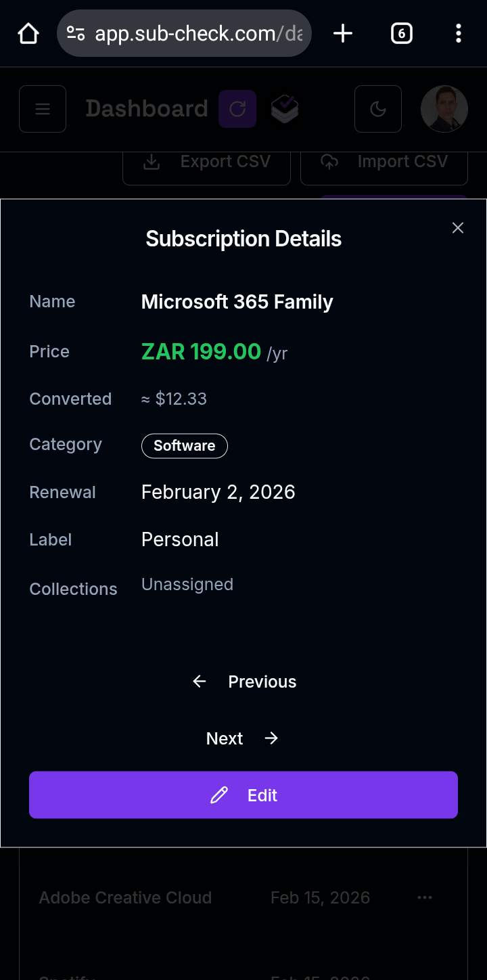The height and width of the screenshot is (980, 487).
Task: Click the left arrow icon beside Previous
Action: click(199, 682)
